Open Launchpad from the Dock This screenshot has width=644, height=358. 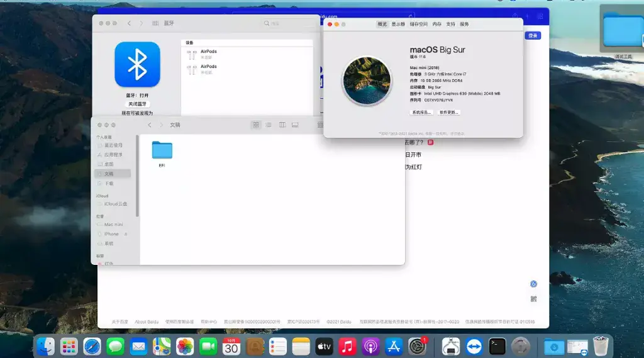(69, 347)
